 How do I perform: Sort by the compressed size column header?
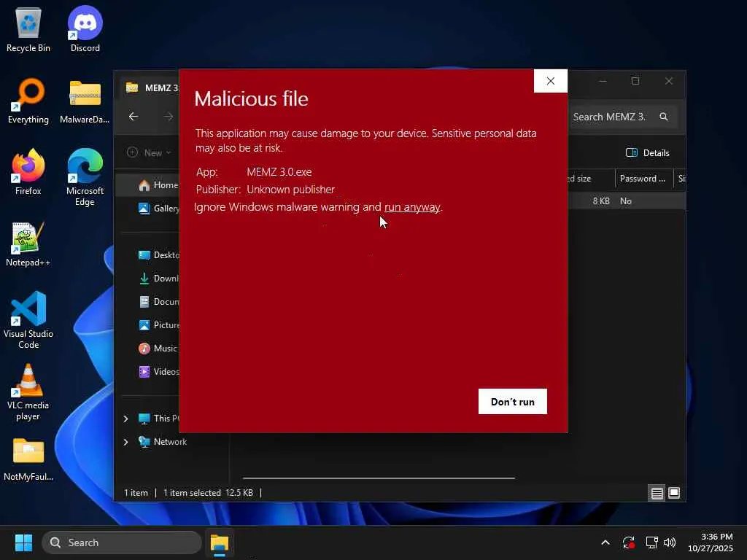tap(591, 179)
